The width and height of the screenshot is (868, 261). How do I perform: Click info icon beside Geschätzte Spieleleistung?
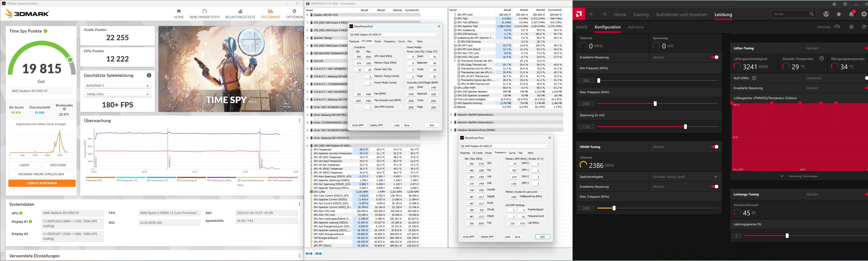click(x=149, y=75)
